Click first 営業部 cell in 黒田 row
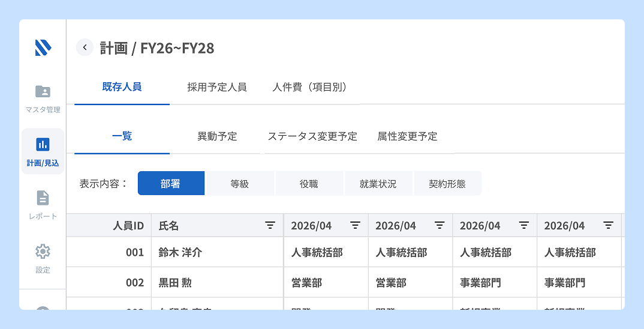The height and width of the screenshot is (329, 644). pyautogui.click(x=326, y=283)
